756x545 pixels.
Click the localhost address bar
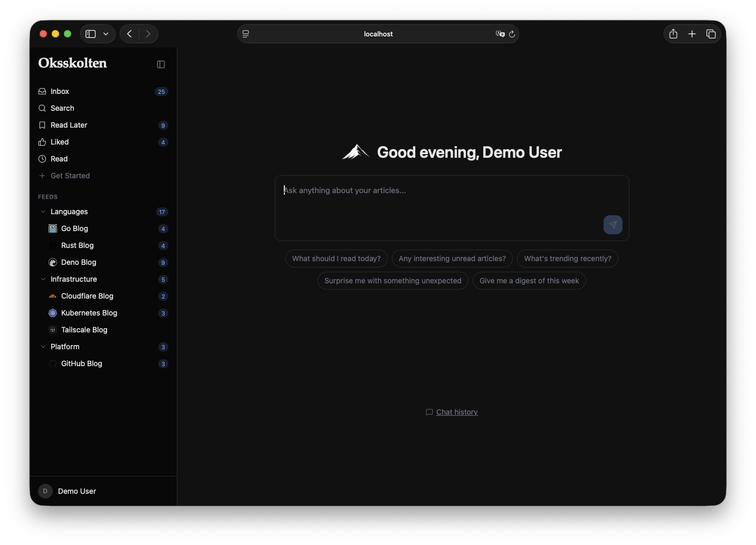(378, 34)
